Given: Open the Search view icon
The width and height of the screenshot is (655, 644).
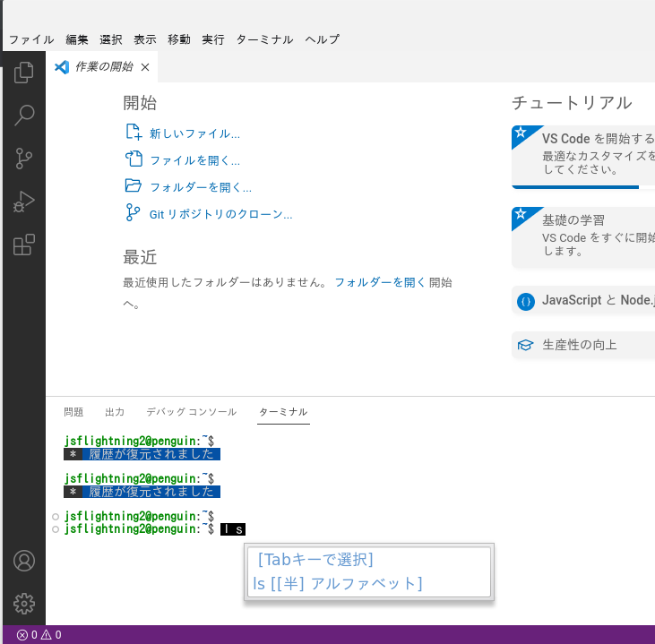Looking at the screenshot, I should [24, 116].
